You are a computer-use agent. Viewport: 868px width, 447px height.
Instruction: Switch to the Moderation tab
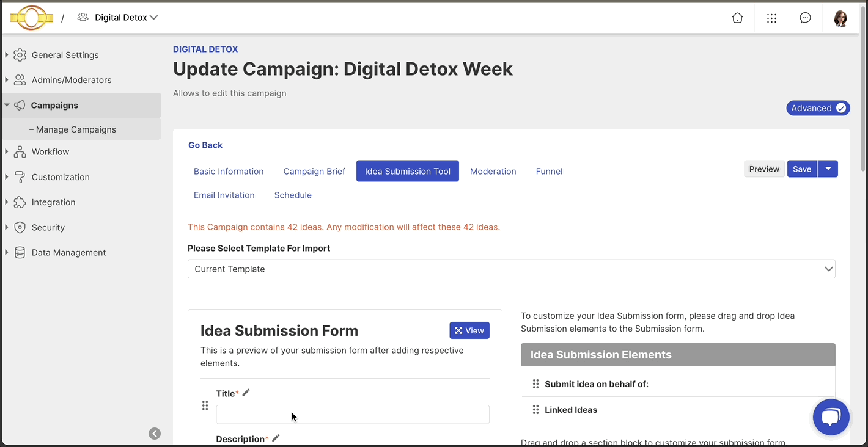(x=493, y=172)
